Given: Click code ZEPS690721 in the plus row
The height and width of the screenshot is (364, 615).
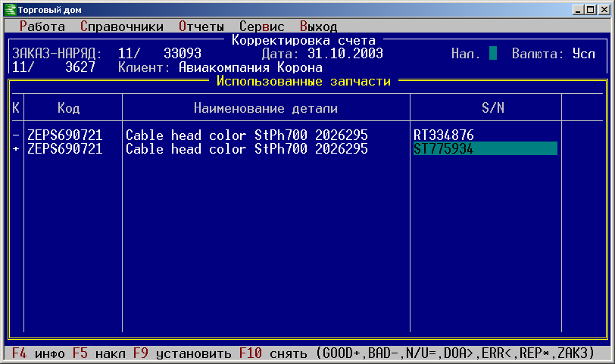Looking at the screenshot, I should (x=64, y=148).
